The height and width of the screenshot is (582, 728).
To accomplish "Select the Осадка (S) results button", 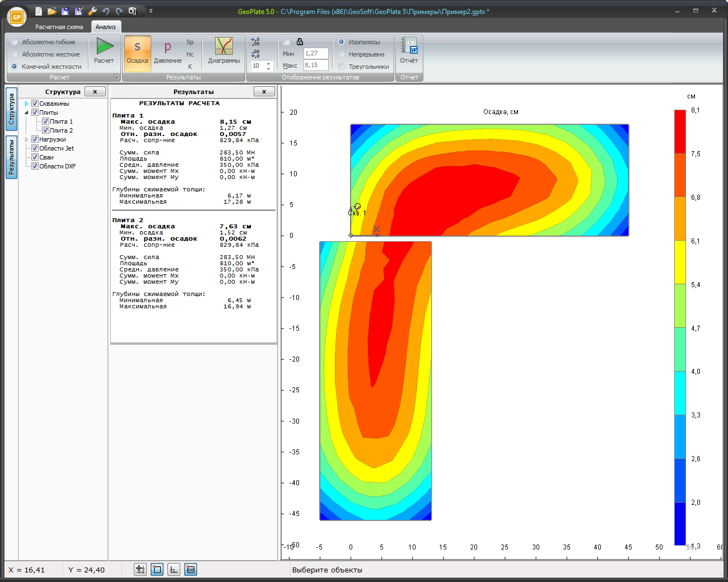I will pyautogui.click(x=137, y=54).
